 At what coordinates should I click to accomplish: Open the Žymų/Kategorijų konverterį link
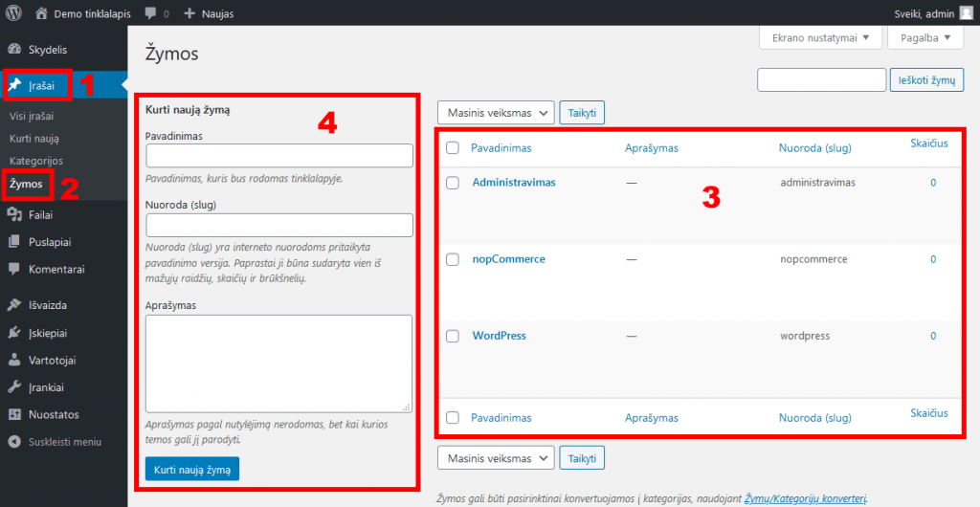pos(806,498)
